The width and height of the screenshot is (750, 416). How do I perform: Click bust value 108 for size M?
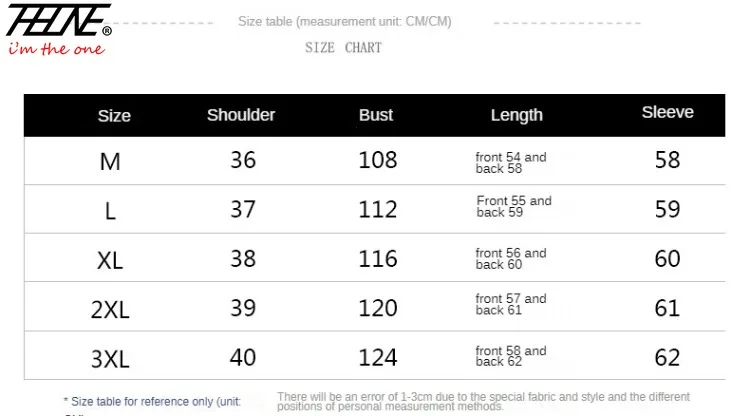378,160
